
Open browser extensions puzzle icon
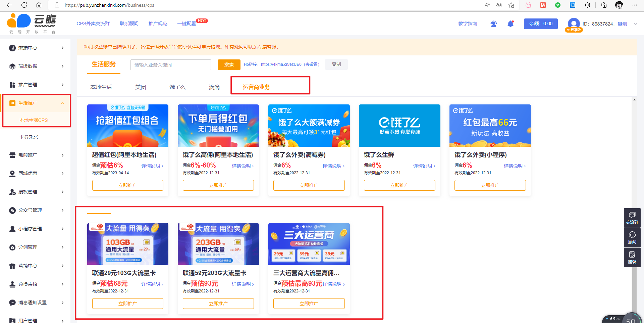click(x=587, y=5)
